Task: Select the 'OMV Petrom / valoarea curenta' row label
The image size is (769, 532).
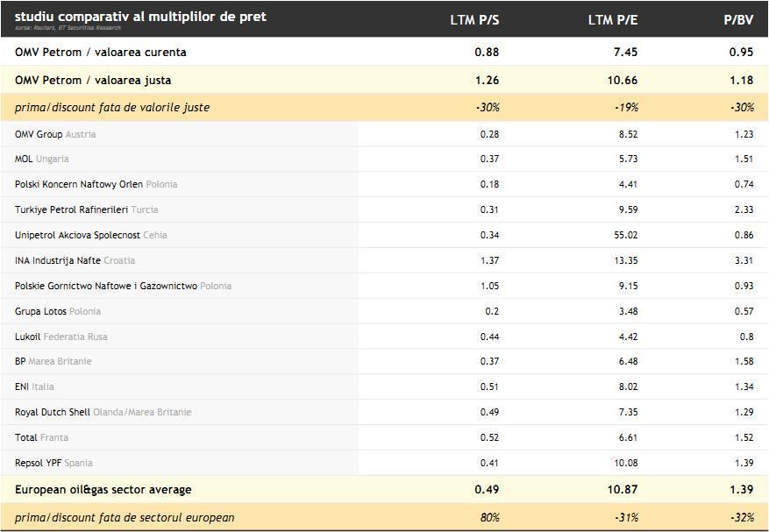Action: point(100,52)
